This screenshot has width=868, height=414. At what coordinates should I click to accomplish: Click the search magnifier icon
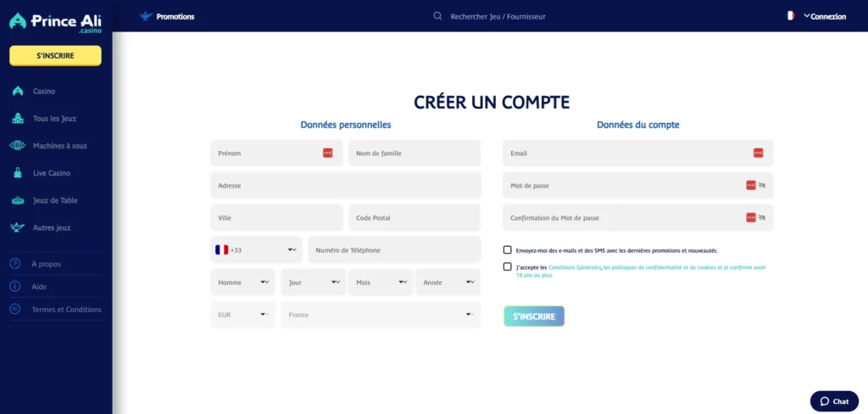437,16
